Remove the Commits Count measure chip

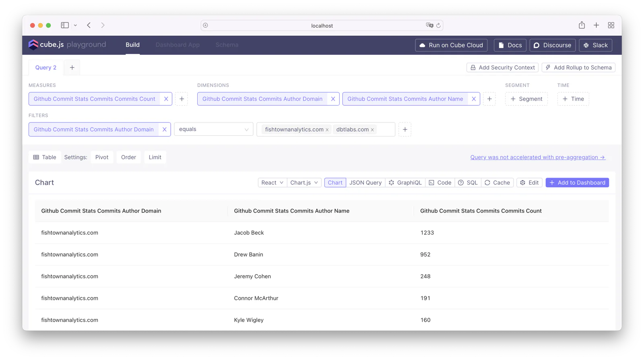(166, 99)
